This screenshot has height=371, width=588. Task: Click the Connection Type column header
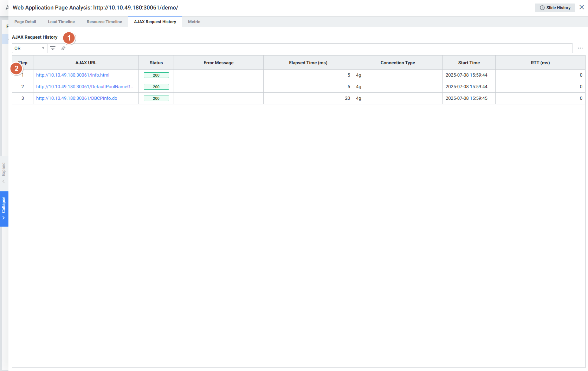(398, 63)
